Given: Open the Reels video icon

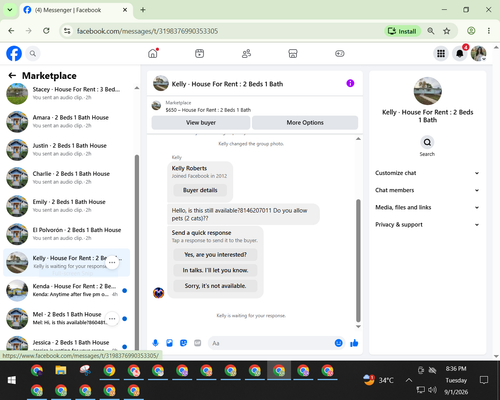Looking at the screenshot, I should click(x=199, y=53).
